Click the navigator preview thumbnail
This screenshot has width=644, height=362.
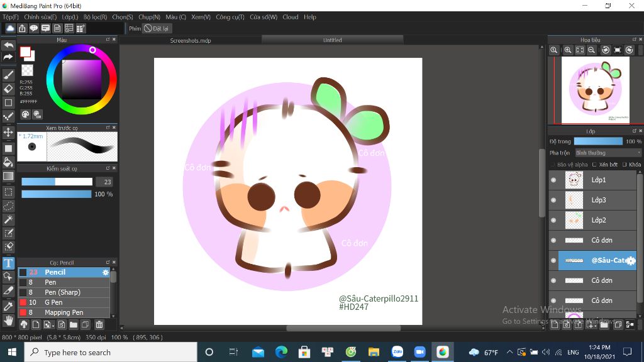coord(595,90)
